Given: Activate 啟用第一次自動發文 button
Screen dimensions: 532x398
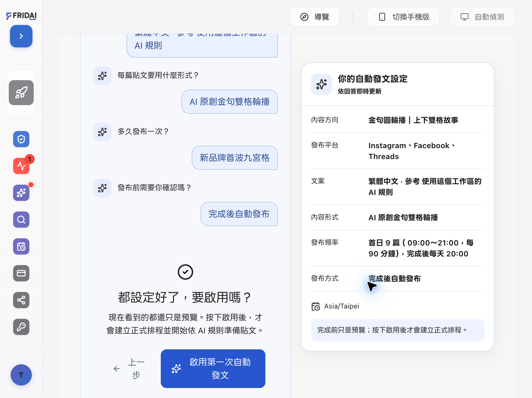Looking at the screenshot, I should (213, 369).
